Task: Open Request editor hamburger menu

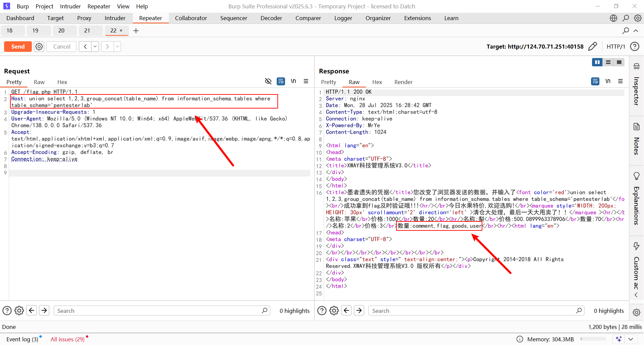Action: click(x=306, y=81)
